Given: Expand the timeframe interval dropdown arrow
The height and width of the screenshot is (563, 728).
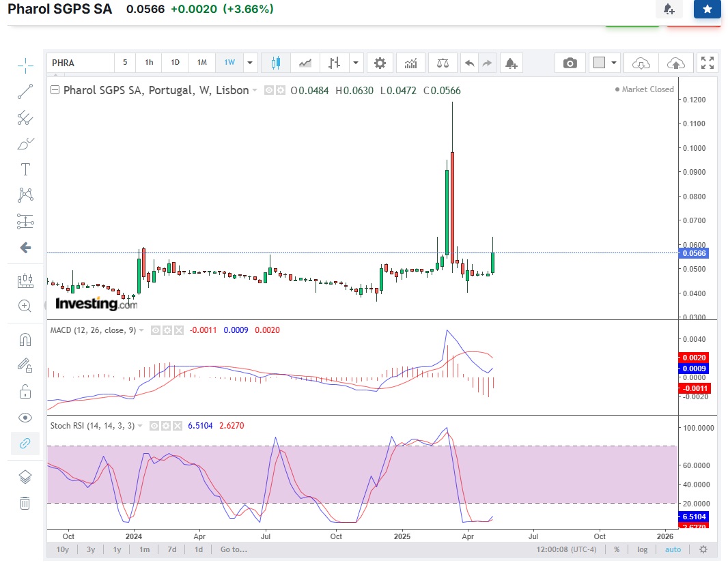Looking at the screenshot, I should point(250,63).
